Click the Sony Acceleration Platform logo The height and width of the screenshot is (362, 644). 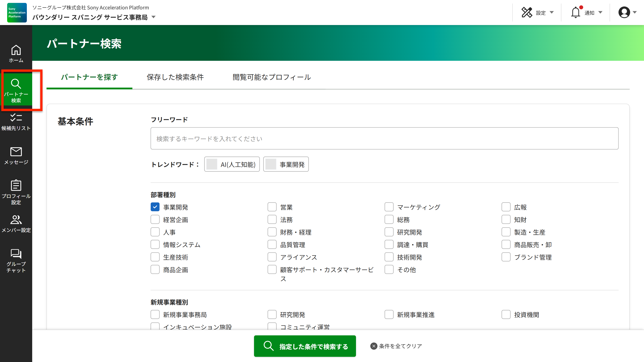point(17,13)
